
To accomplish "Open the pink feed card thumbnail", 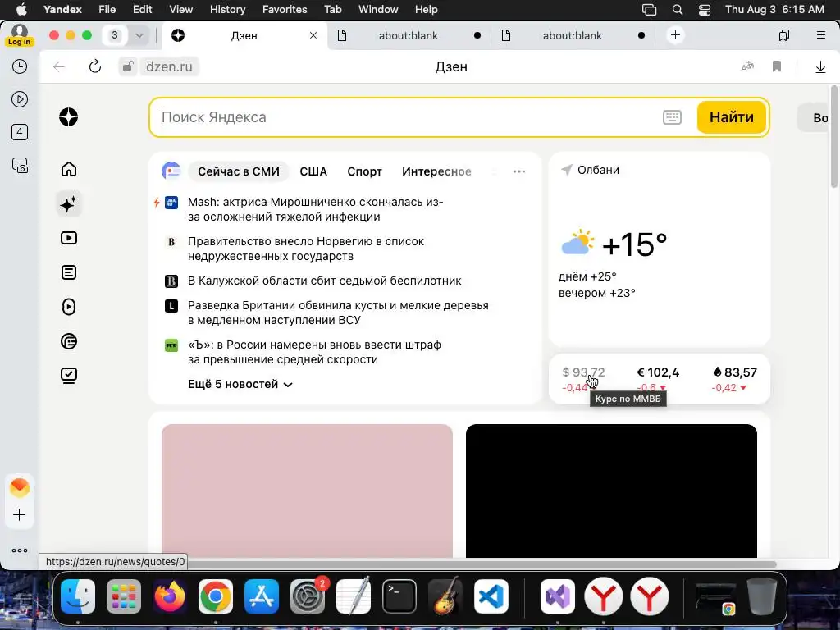I will pos(307,491).
